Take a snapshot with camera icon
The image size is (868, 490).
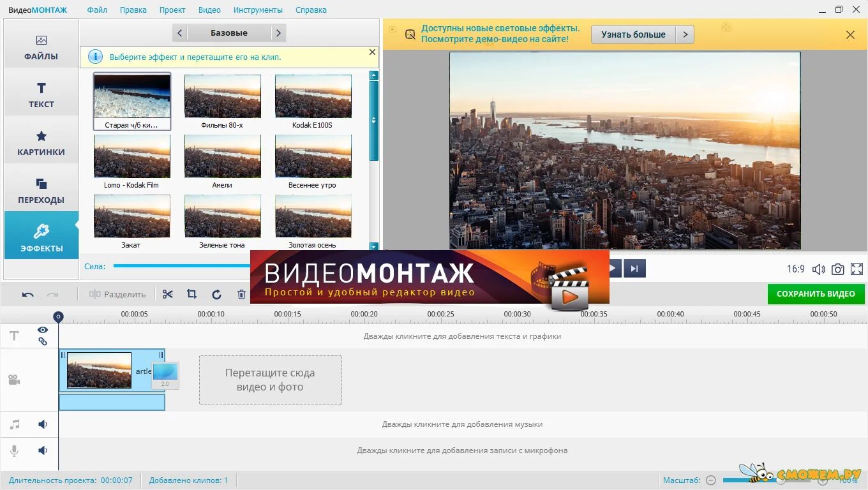pos(837,269)
